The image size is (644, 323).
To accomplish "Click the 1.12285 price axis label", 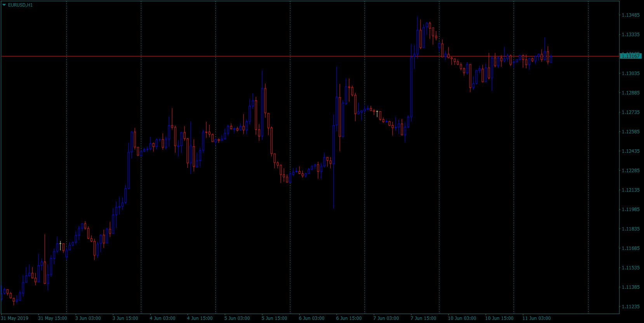I will [631, 171].
